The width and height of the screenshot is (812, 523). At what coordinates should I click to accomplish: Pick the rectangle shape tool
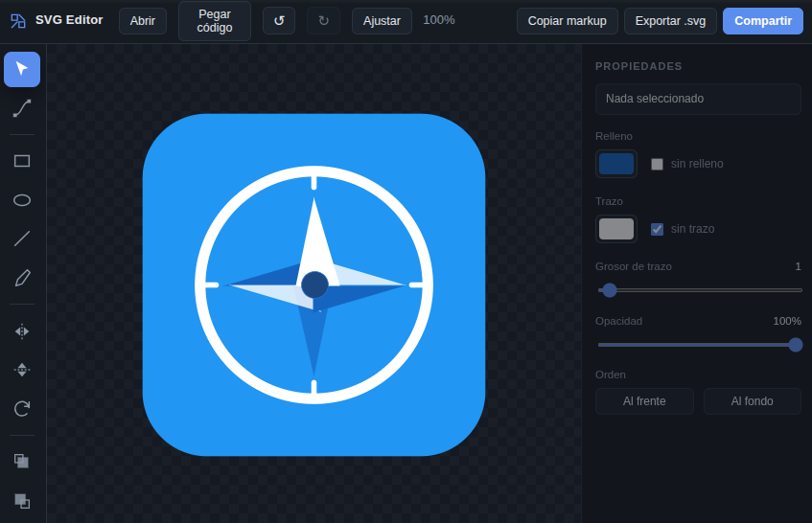tap(22, 161)
